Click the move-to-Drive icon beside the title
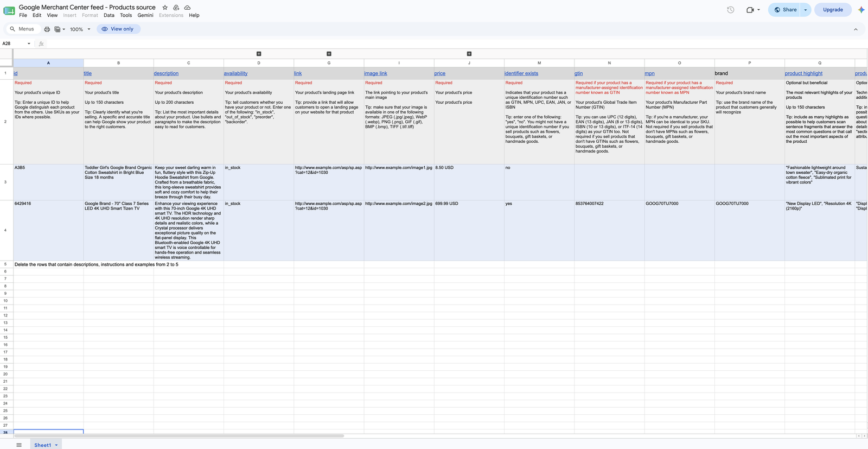The image size is (868, 449). point(176,8)
